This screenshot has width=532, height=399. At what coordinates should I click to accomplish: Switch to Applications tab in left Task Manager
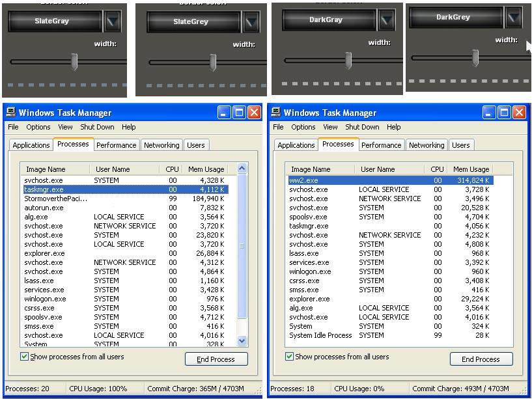pyautogui.click(x=31, y=145)
